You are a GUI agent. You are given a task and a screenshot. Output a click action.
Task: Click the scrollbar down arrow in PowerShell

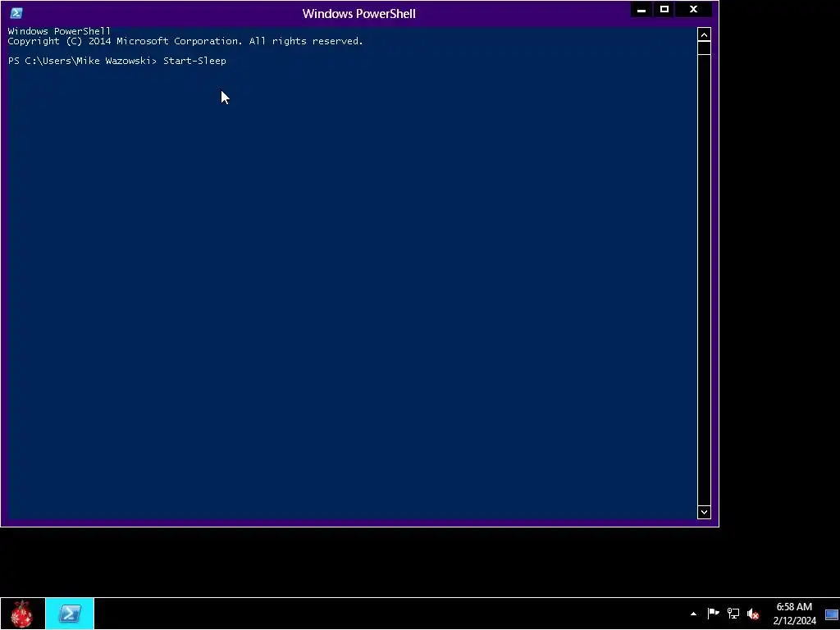pyautogui.click(x=704, y=512)
